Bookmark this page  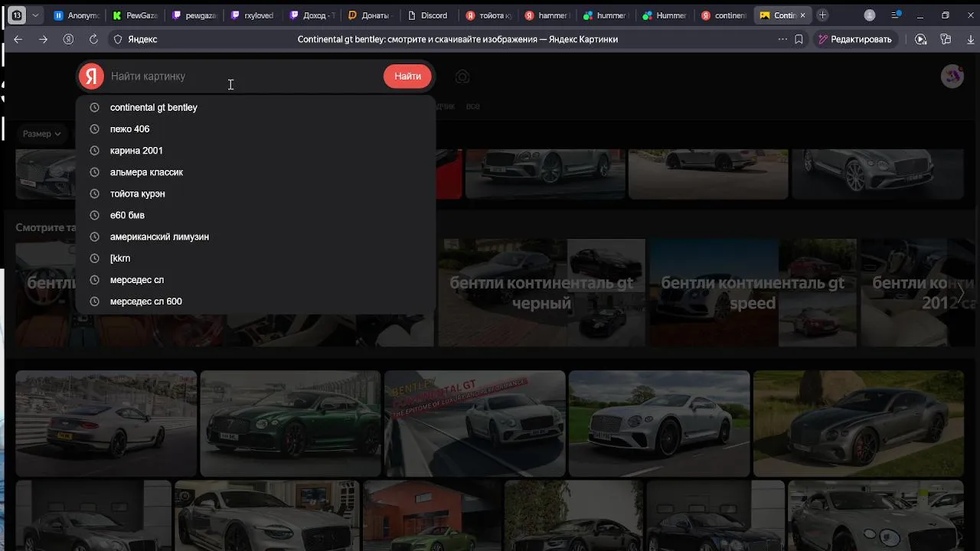(x=799, y=39)
